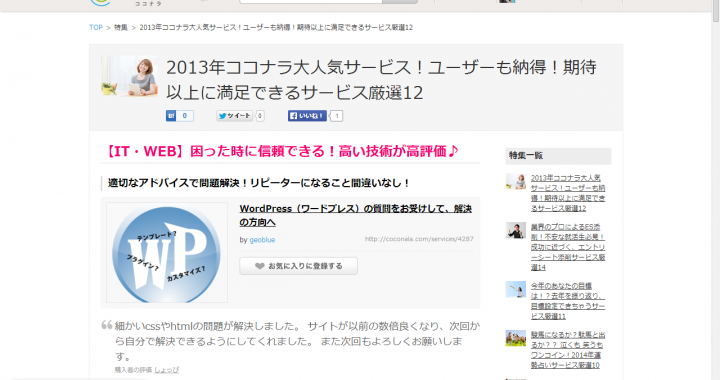This screenshot has width=720, height=380.
Task: Click the article author photo beside the title
Action: point(129,76)
